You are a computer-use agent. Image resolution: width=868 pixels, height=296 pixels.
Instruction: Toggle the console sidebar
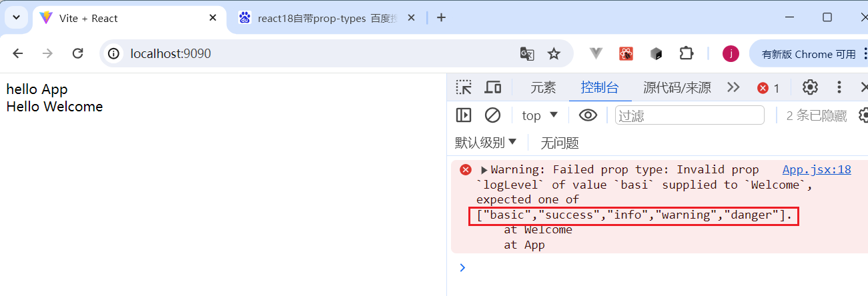click(464, 115)
